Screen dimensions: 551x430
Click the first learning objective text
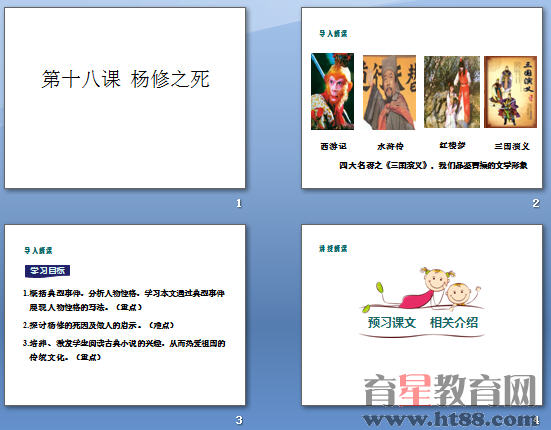(123, 300)
